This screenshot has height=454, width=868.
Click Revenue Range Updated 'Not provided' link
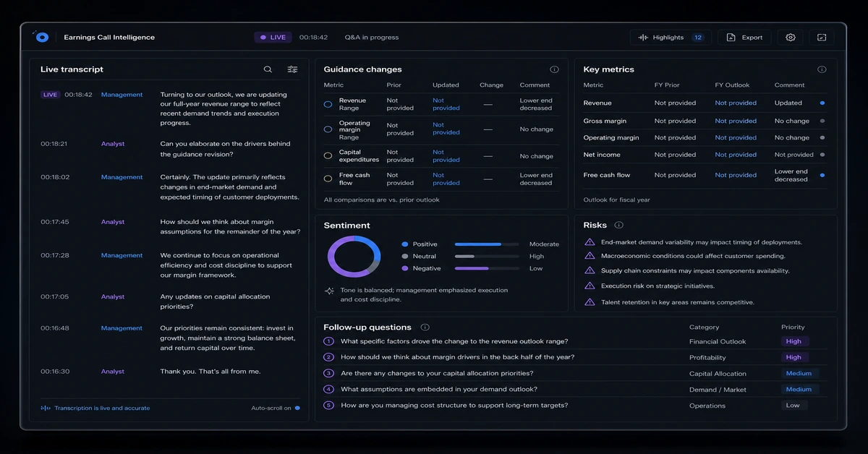tap(446, 104)
